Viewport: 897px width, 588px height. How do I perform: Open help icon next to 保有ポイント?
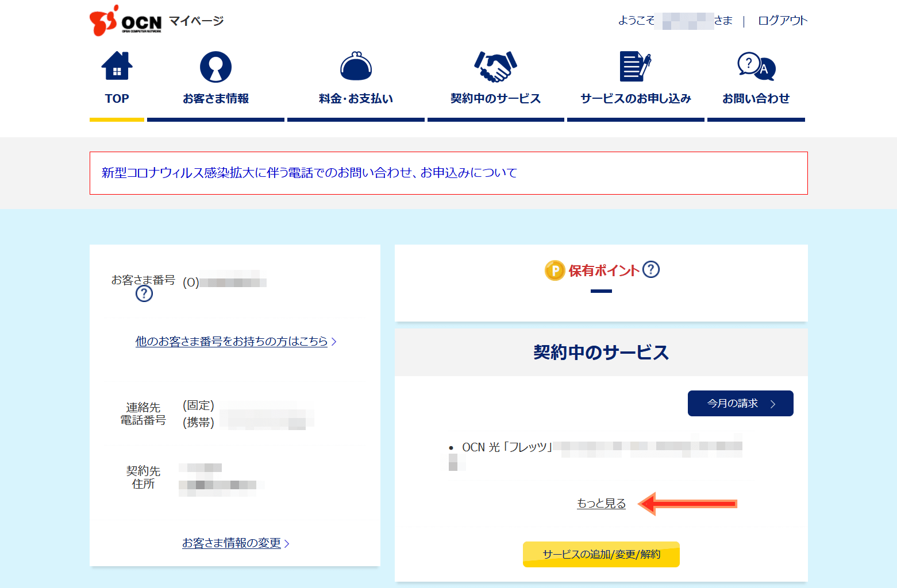pyautogui.click(x=651, y=269)
